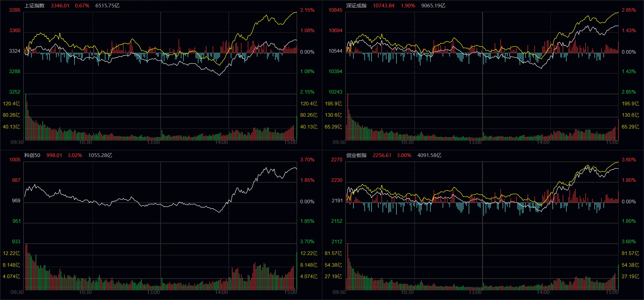Click the green 951 axis label
This screenshot has width=644, height=300.
tap(16, 221)
